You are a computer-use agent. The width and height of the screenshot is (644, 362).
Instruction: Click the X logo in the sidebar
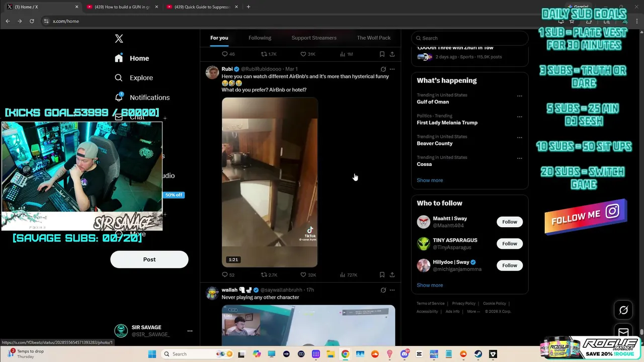[119, 39]
